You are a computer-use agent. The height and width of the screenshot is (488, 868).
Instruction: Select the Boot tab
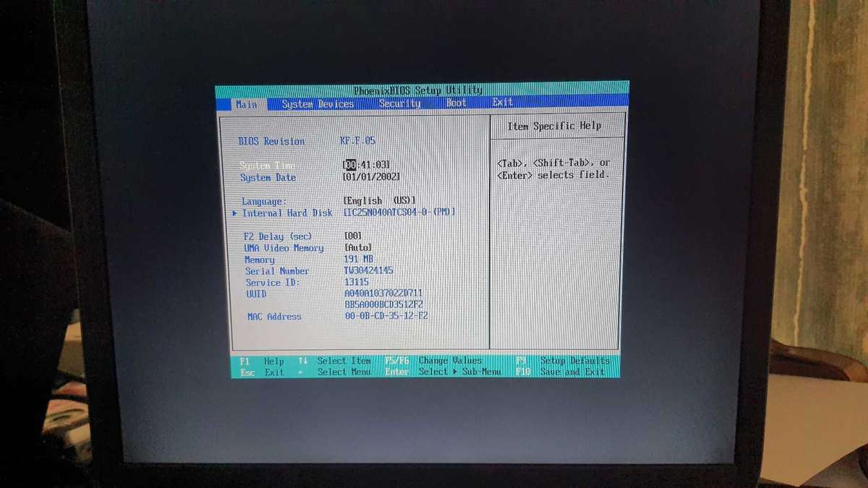[456, 104]
